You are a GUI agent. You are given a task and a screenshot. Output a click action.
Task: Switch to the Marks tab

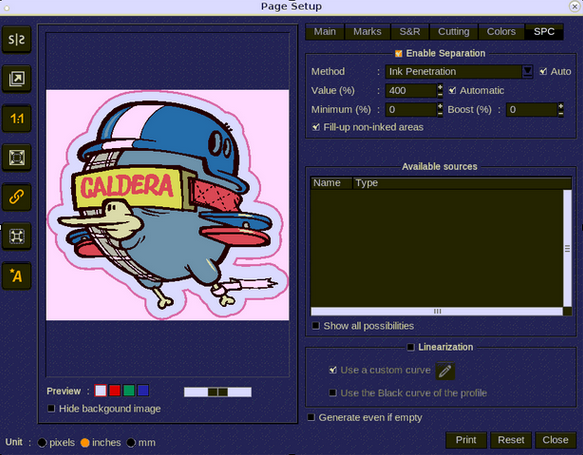(367, 32)
